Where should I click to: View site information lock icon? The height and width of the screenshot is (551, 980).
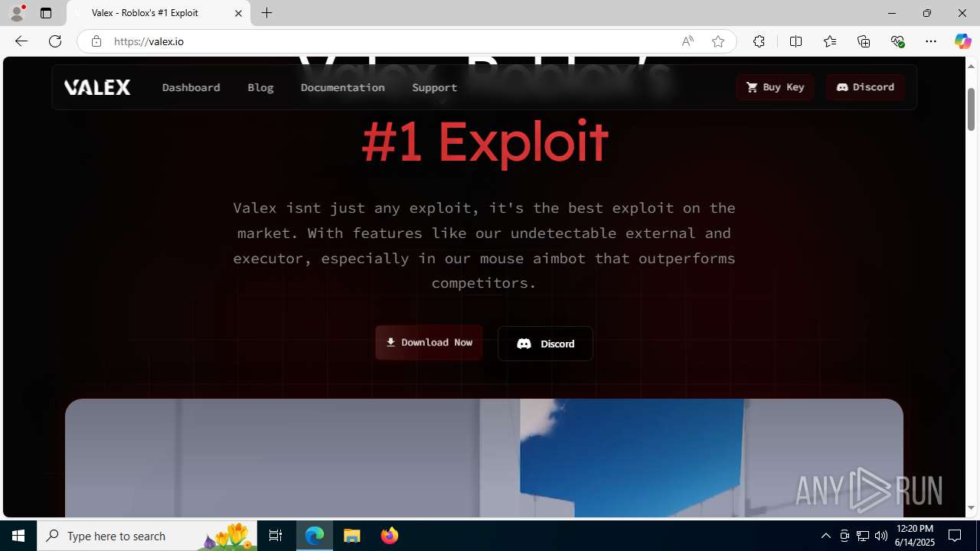[x=96, y=41]
